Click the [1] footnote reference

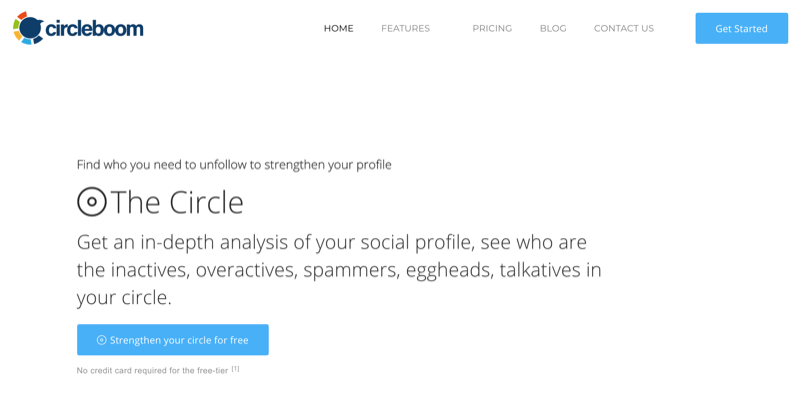(235, 369)
